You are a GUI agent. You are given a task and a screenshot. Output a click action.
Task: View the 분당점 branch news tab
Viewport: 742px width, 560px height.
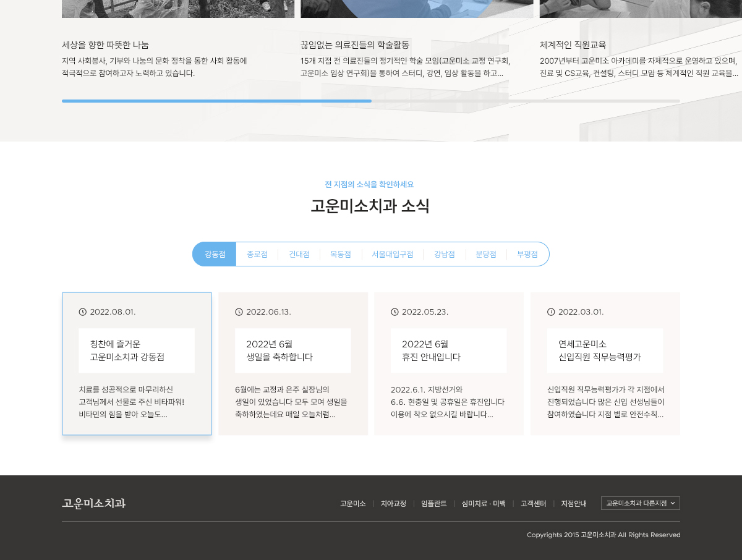coord(485,254)
